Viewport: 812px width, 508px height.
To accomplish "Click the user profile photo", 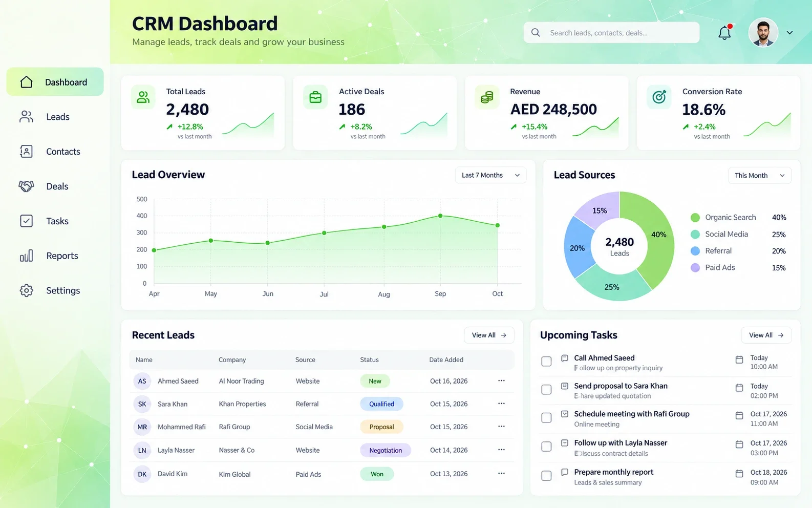I will click(x=763, y=33).
